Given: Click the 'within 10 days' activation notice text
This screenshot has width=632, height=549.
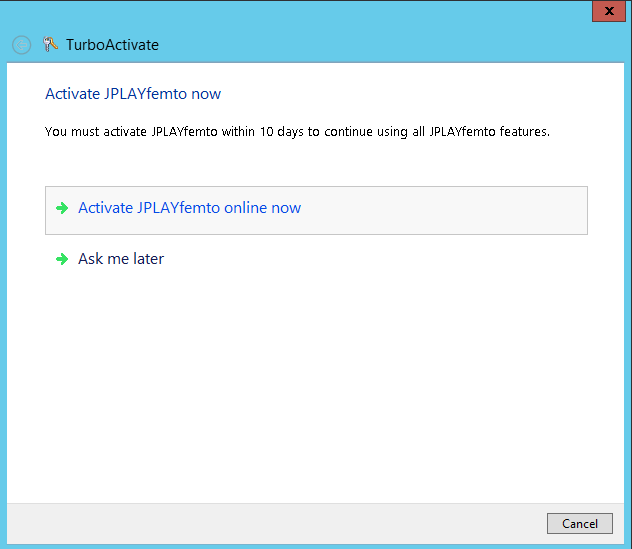Looking at the screenshot, I should (x=297, y=132).
